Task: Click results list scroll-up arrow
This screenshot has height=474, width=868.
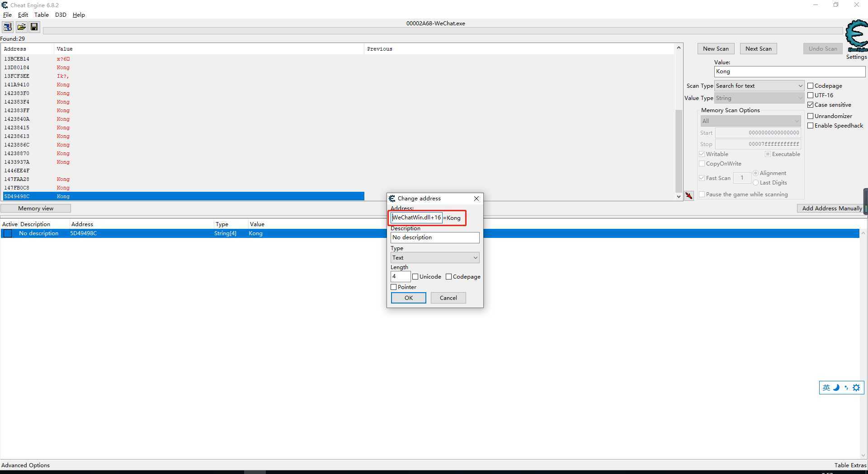Action: pyautogui.click(x=679, y=47)
